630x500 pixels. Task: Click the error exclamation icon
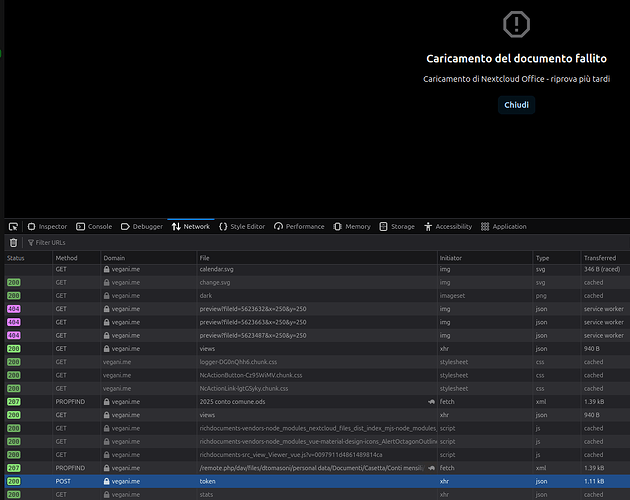tap(516, 25)
